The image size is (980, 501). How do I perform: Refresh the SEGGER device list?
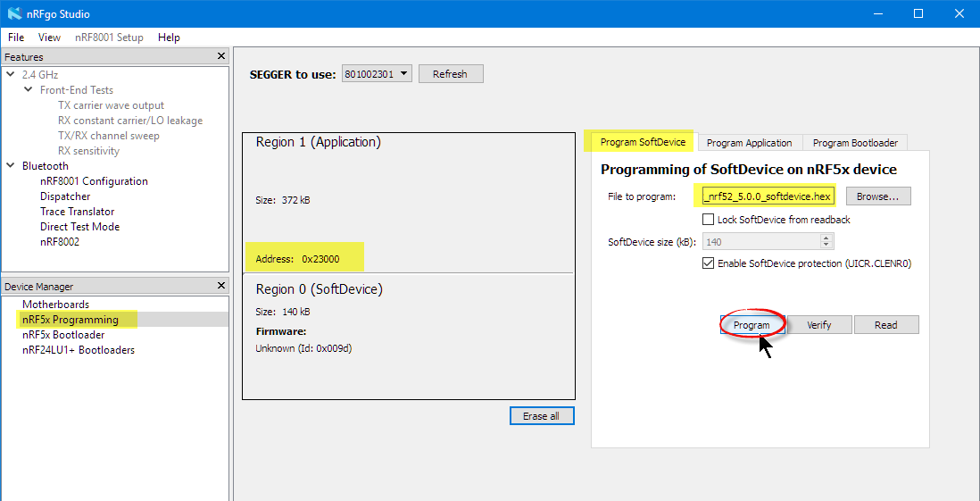pyautogui.click(x=450, y=74)
